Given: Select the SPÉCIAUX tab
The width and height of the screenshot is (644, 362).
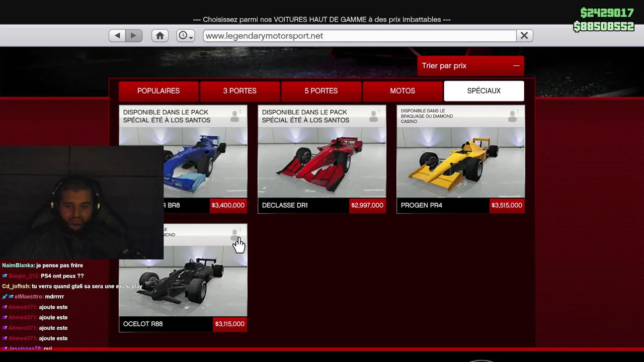Looking at the screenshot, I should pos(484,91).
